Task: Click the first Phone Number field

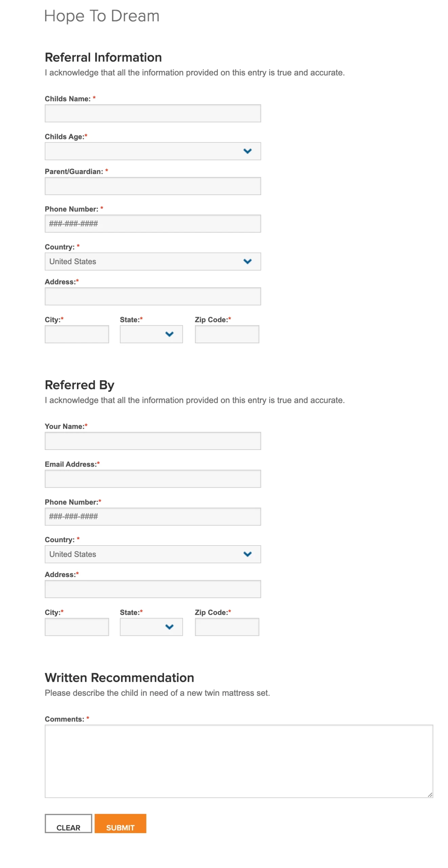Action: (x=152, y=223)
